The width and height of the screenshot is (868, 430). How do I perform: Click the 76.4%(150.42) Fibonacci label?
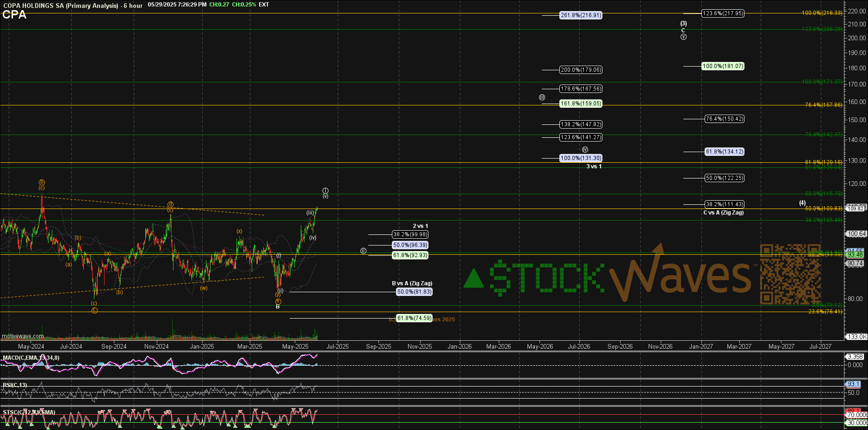point(725,119)
